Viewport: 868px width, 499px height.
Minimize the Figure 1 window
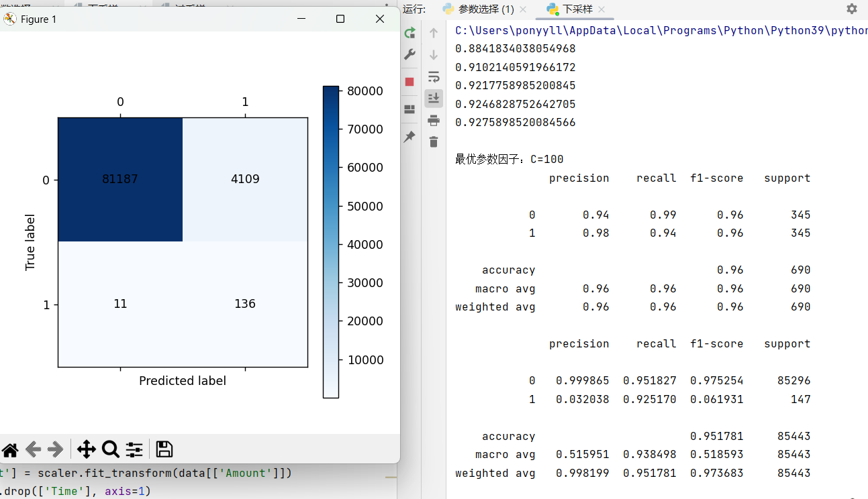(x=301, y=19)
